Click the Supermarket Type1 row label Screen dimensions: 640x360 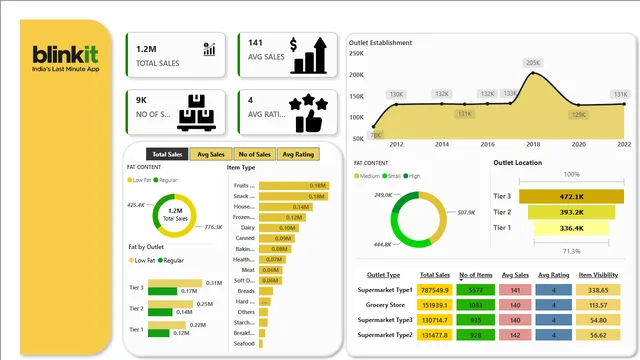385,290
